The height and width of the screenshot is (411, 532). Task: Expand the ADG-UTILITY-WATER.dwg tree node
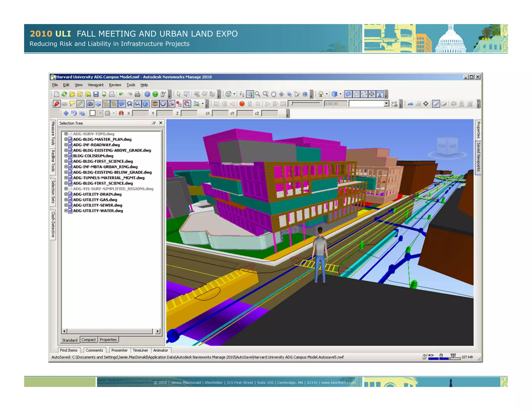tap(66, 211)
